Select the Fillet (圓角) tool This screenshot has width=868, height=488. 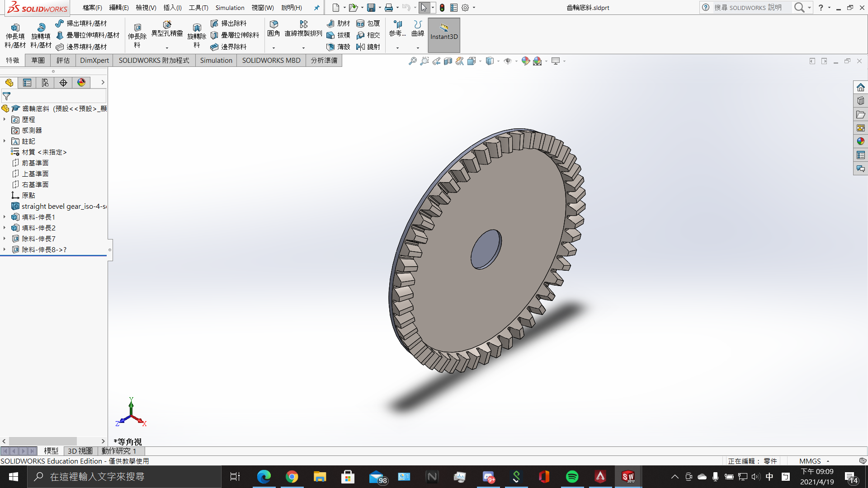(274, 28)
